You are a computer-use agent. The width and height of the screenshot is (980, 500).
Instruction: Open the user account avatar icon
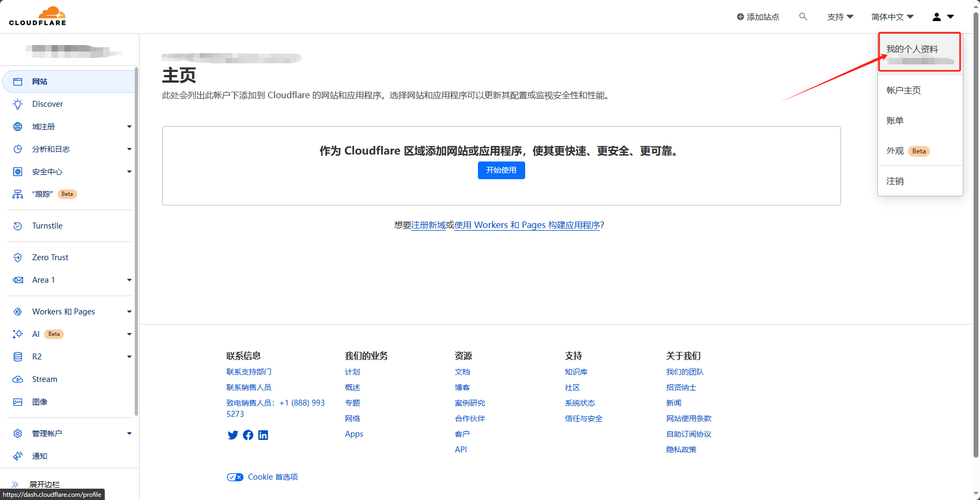(x=937, y=17)
